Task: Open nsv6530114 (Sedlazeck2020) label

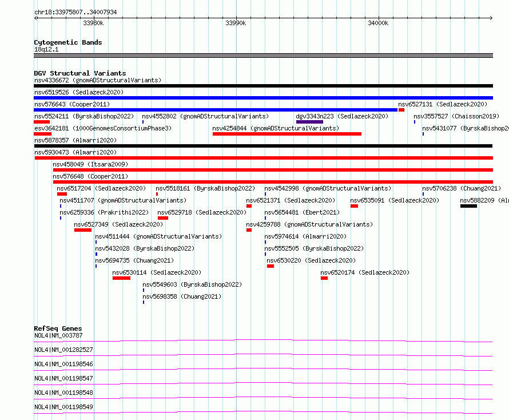Action: [157, 272]
